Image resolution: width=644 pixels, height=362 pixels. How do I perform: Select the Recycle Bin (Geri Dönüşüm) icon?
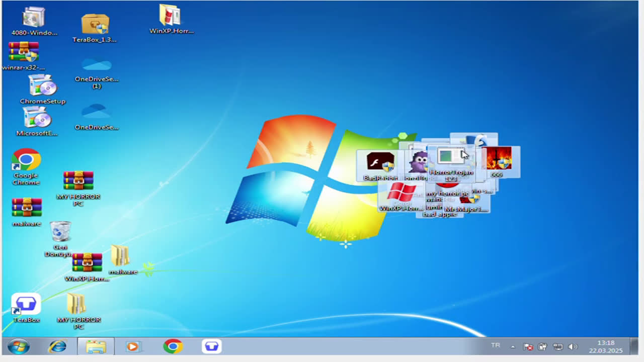60,233
